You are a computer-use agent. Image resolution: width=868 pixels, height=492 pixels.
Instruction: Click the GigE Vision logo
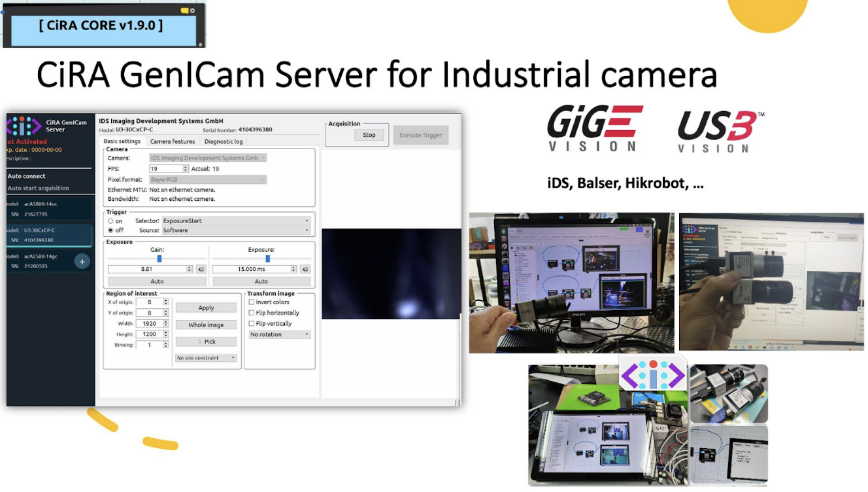[x=594, y=129]
